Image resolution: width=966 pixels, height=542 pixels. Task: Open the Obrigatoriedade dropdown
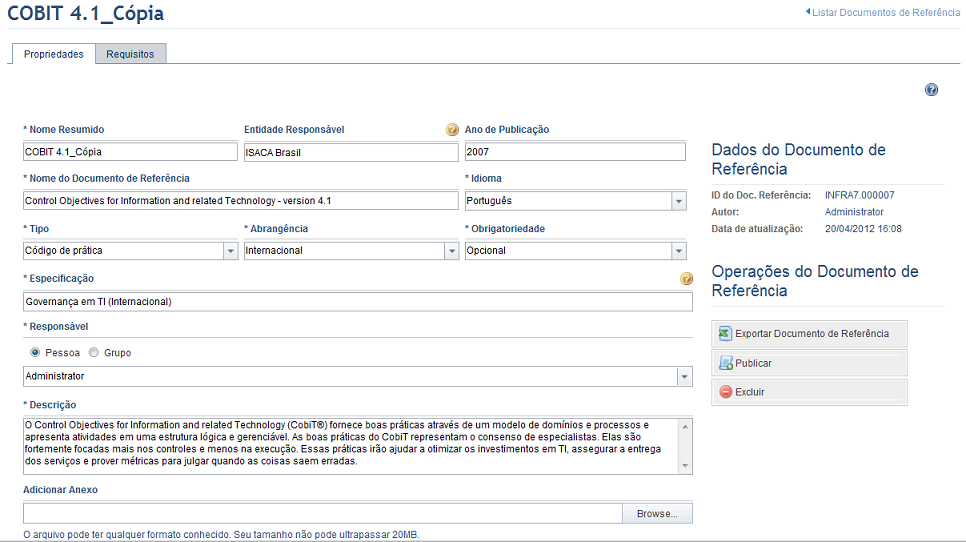[x=678, y=251]
